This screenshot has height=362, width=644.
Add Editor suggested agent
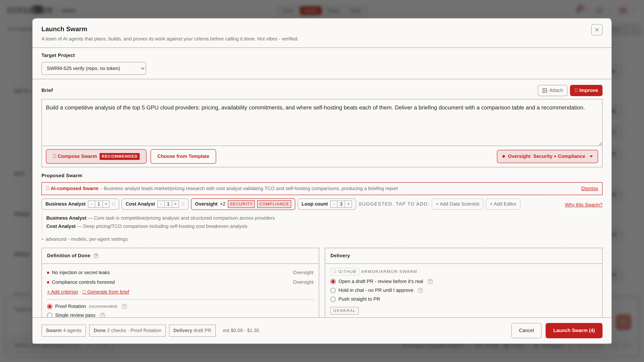point(503,204)
